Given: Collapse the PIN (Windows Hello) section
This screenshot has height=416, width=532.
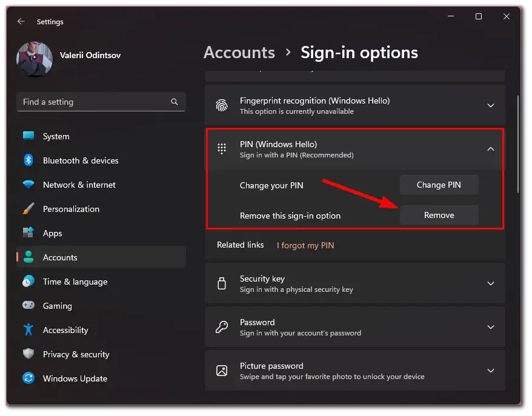Looking at the screenshot, I should point(491,149).
